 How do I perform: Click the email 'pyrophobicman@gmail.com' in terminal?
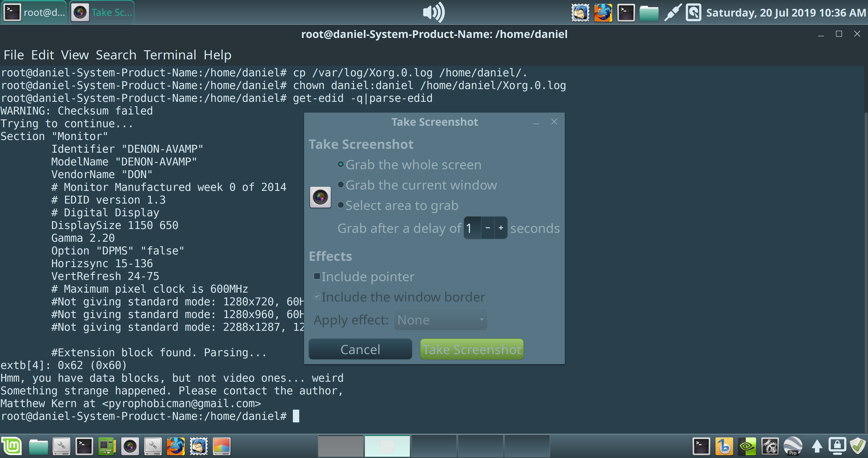pos(182,403)
